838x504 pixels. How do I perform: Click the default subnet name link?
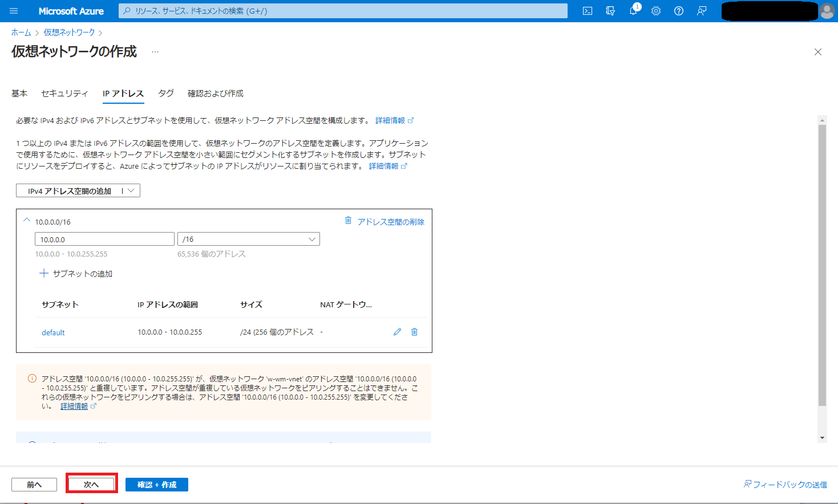53,332
